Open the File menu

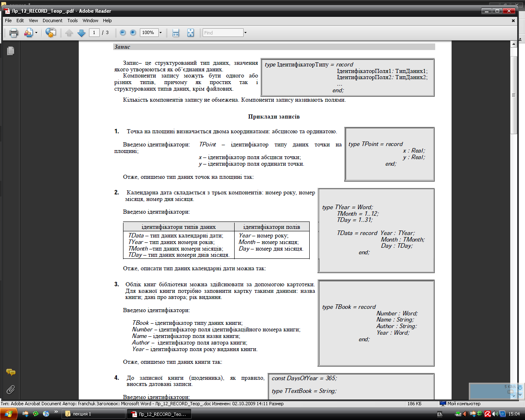[x=8, y=21]
